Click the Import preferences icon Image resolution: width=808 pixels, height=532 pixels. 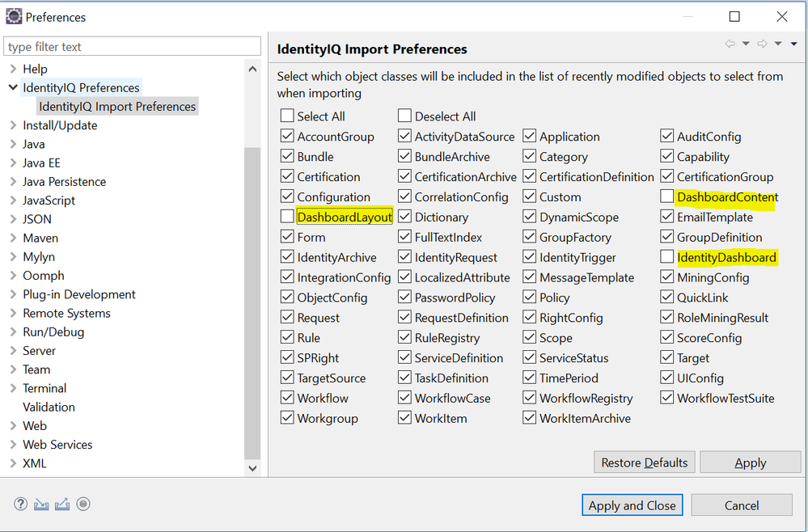42,505
